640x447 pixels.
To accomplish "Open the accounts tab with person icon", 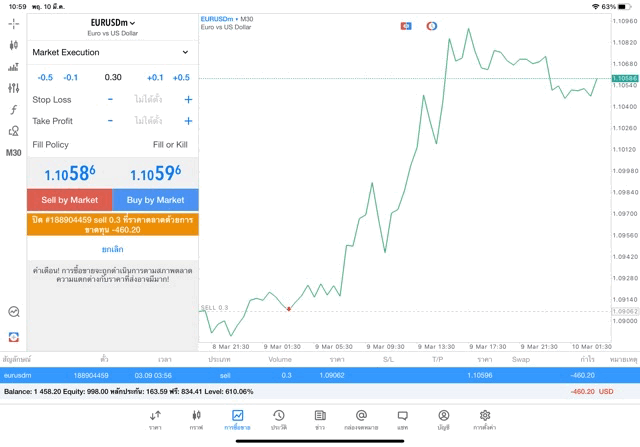I will click(x=444, y=420).
